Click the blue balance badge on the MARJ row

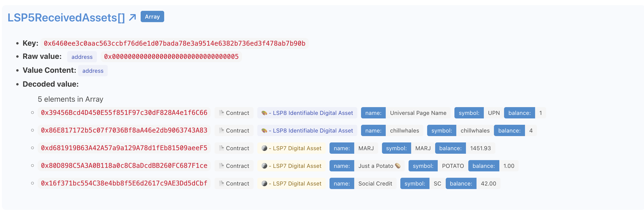pyautogui.click(x=450, y=148)
